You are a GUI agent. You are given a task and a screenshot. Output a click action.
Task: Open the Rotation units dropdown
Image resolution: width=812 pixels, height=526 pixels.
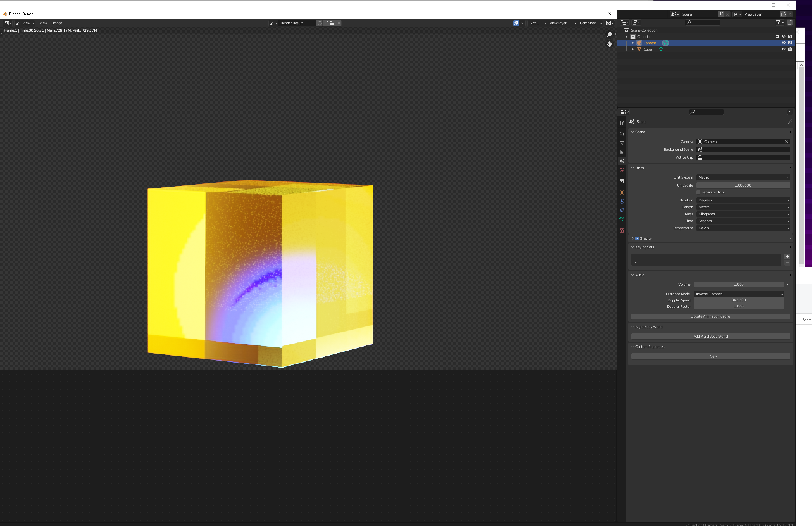pos(743,200)
